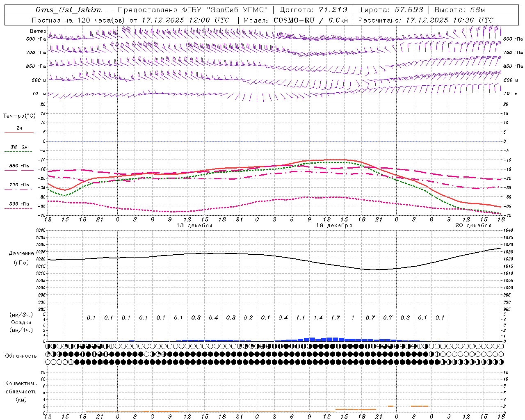Click the Широта: 57.693 value
Viewport: 525px width, 420px height.
(x=390, y=10)
